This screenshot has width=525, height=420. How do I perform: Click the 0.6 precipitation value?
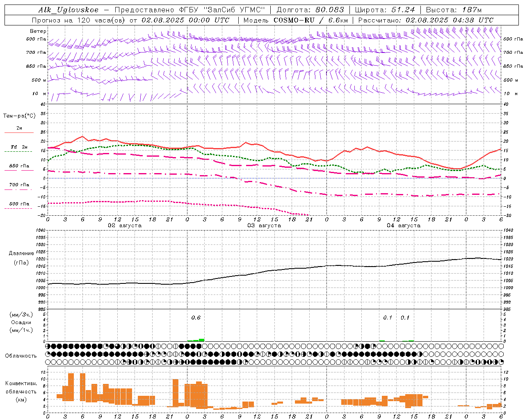tap(196, 318)
